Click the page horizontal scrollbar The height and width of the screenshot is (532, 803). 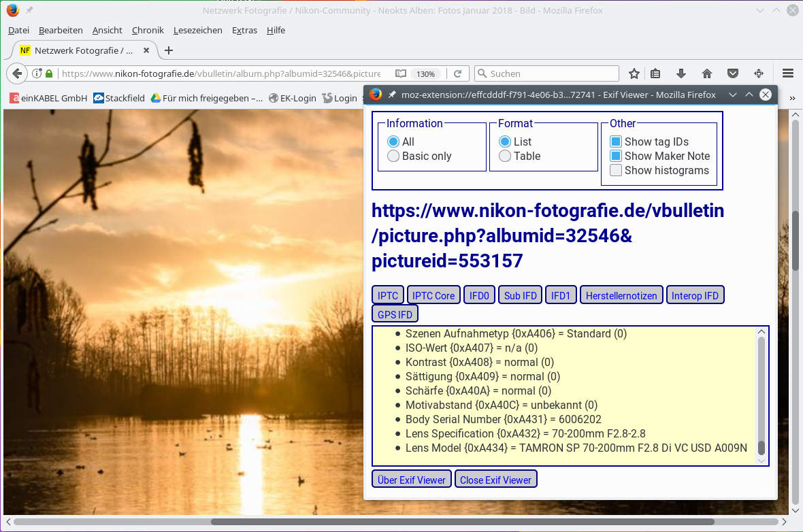(463, 522)
